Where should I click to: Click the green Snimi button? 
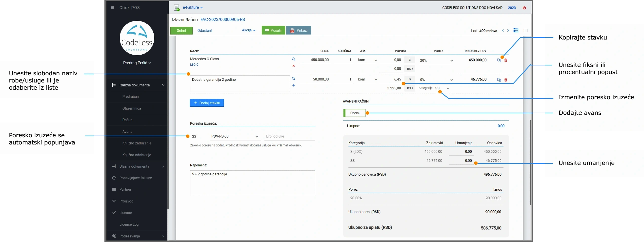click(x=181, y=31)
